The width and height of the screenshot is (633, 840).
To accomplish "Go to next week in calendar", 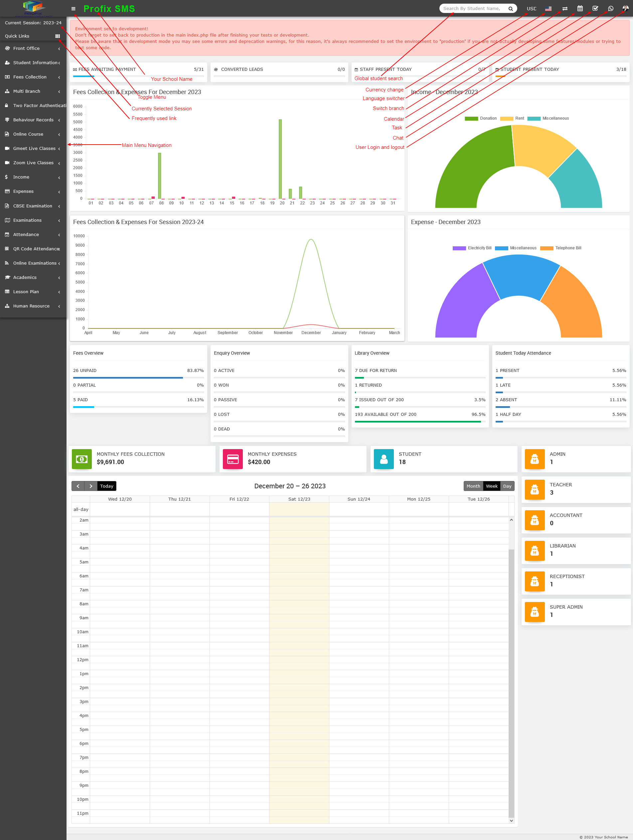I will (x=91, y=486).
